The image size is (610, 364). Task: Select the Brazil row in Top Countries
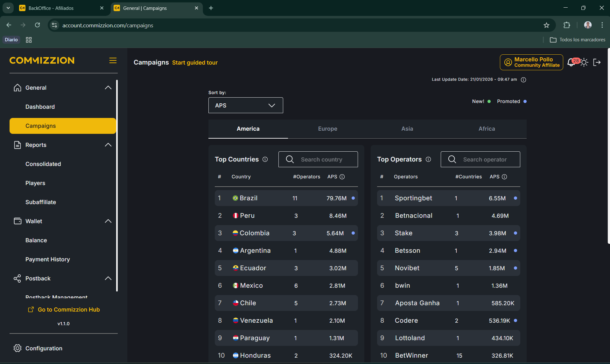pos(286,198)
